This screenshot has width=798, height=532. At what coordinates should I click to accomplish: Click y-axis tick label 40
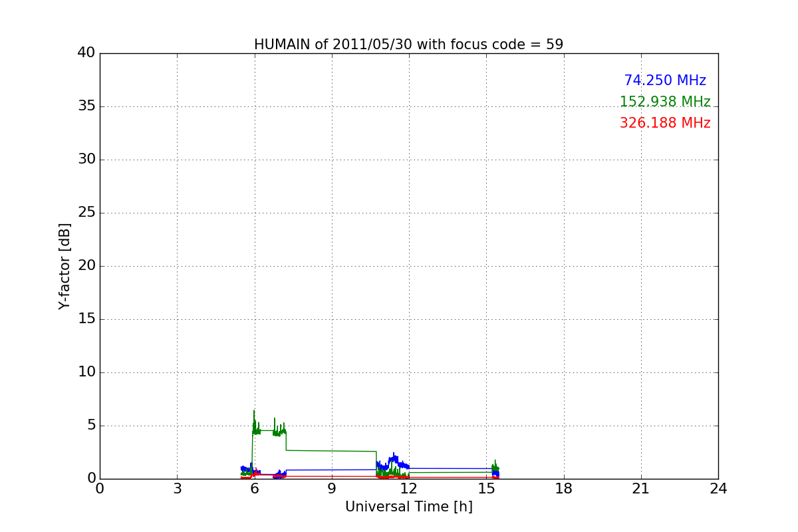click(x=86, y=53)
